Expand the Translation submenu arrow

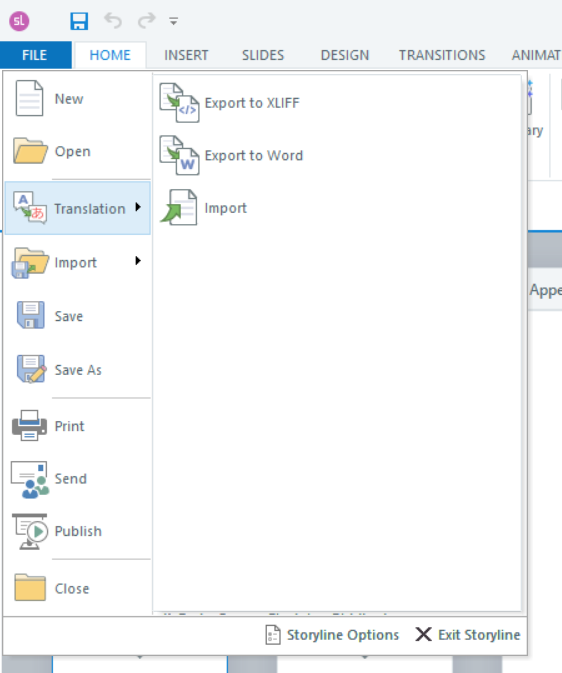138,207
